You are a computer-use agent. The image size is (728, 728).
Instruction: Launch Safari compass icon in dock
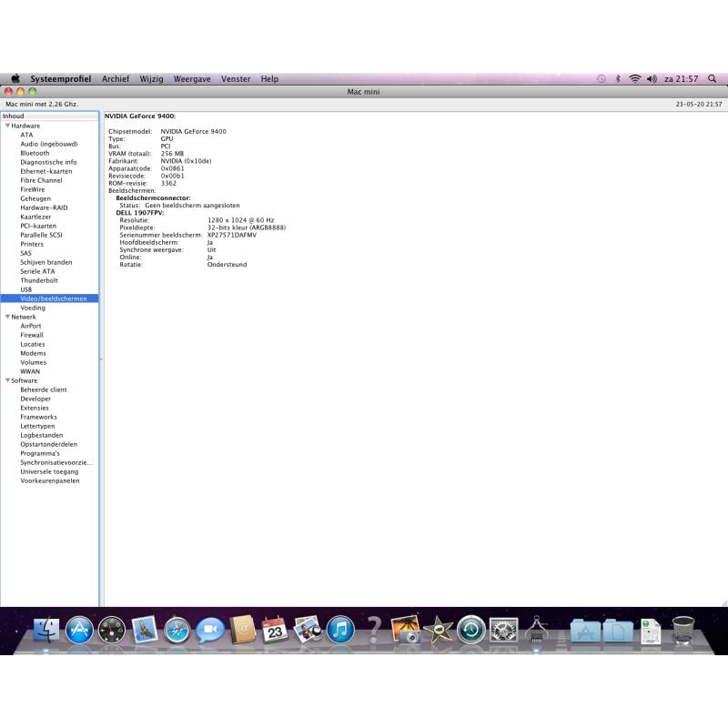(x=177, y=630)
